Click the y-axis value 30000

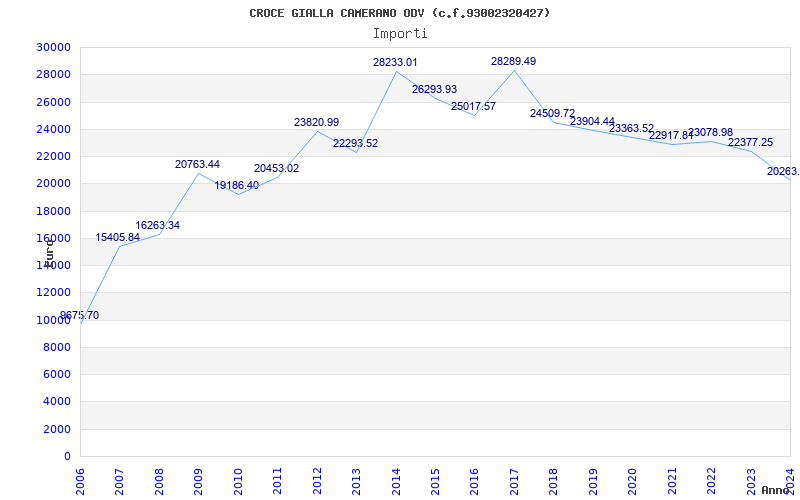tap(54, 47)
